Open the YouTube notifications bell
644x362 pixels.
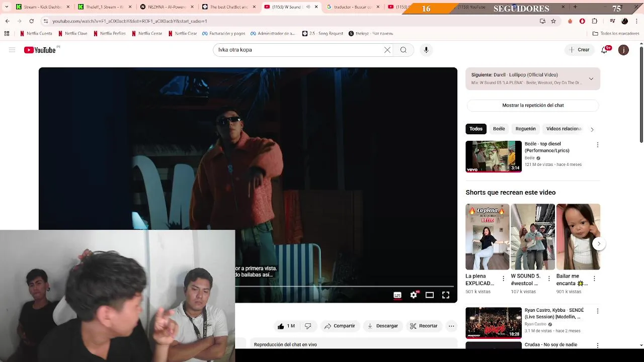point(604,50)
